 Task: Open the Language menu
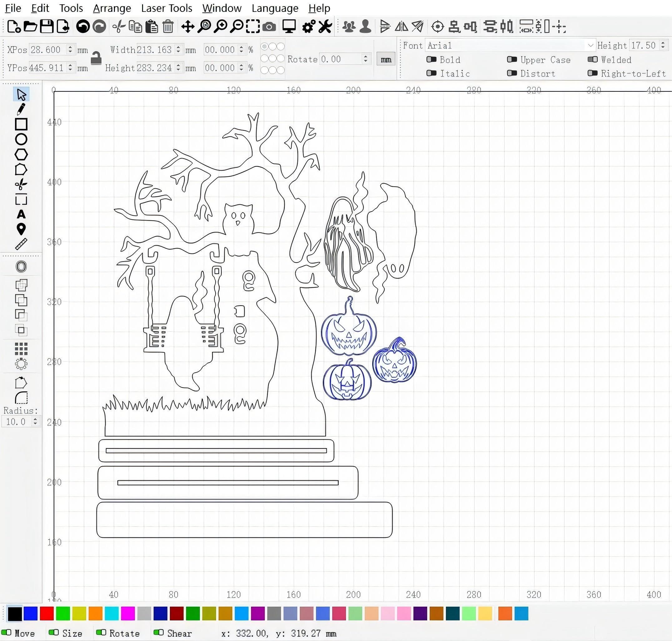[275, 8]
